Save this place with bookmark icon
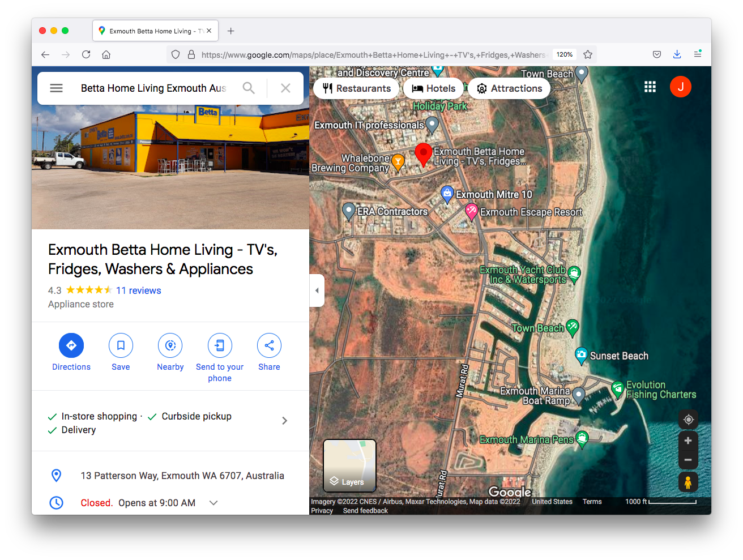This screenshot has height=560, width=743. (x=121, y=345)
